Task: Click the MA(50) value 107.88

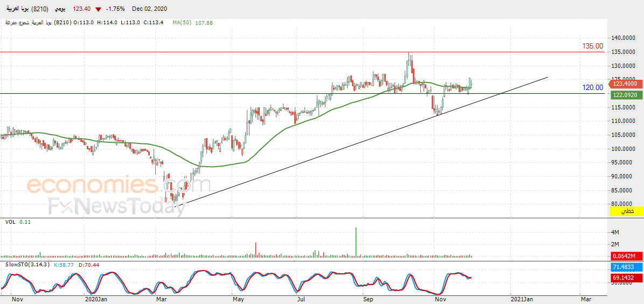Action: point(203,23)
